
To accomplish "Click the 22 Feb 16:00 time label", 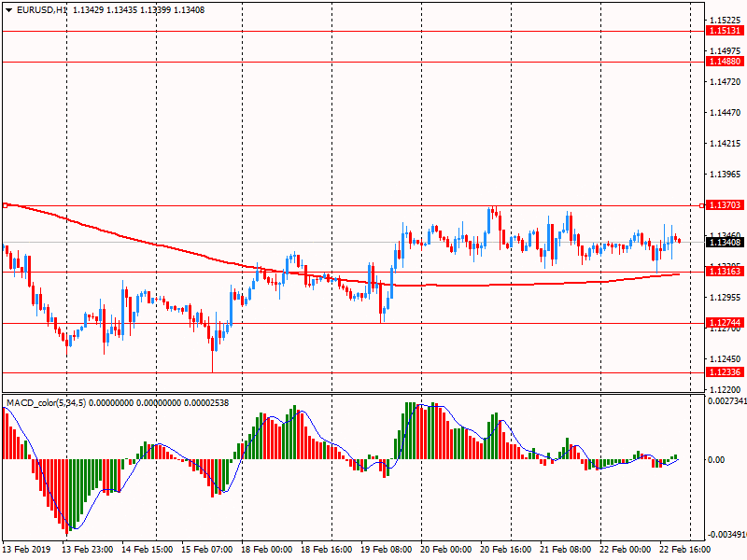I will (687, 551).
